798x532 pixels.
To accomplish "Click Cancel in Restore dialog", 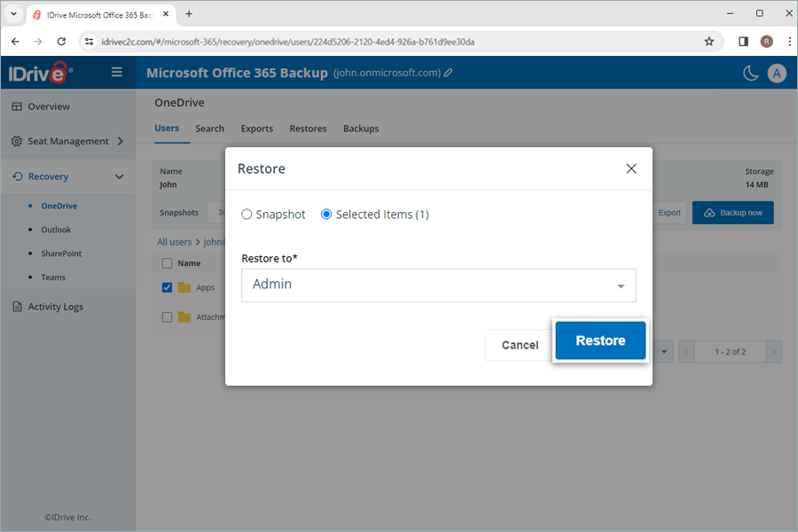I will 520,345.
